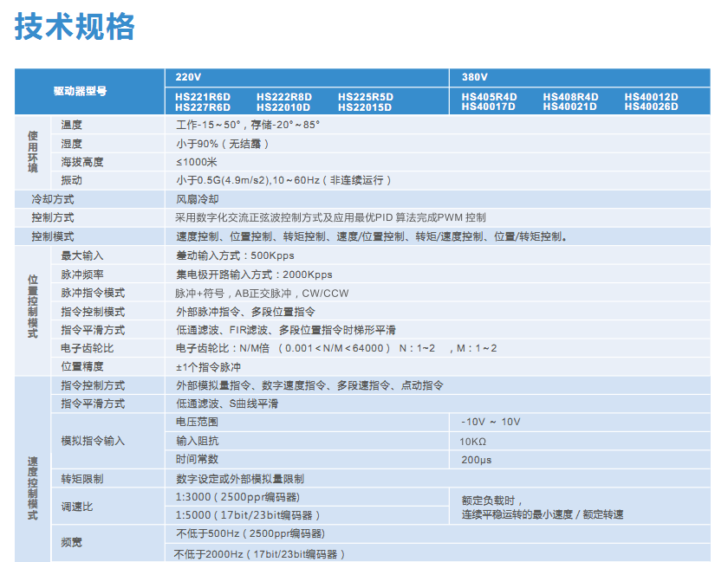Image resolution: width=728 pixels, height=562 pixels.
Task: Select the 控制模式 row label
Action: 52,236
